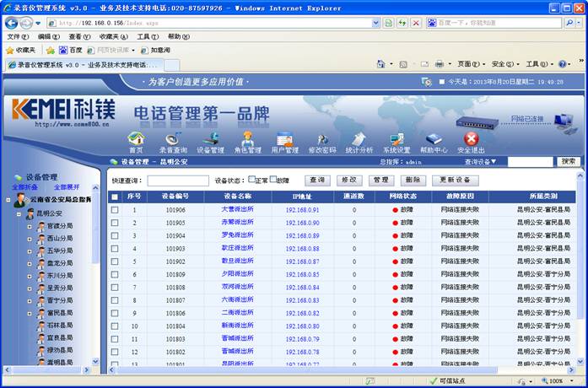
Task: Open the 帮助 menu
Action: [x=179, y=37]
